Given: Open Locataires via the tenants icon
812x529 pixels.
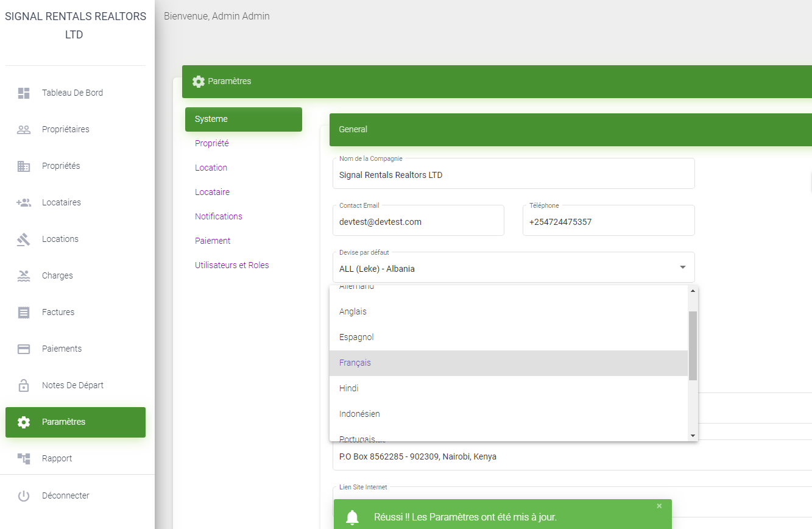Looking at the screenshot, I should tap(23, 202).
